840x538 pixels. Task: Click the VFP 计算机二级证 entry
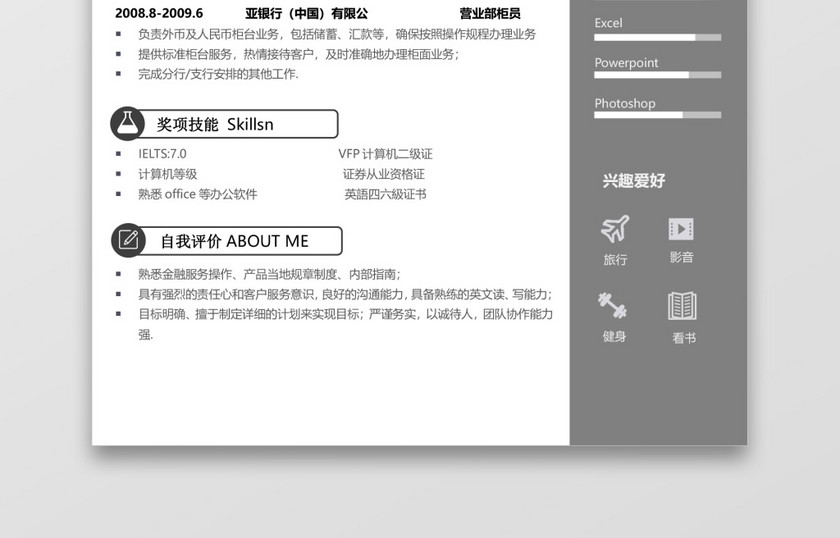click(385, 154)
